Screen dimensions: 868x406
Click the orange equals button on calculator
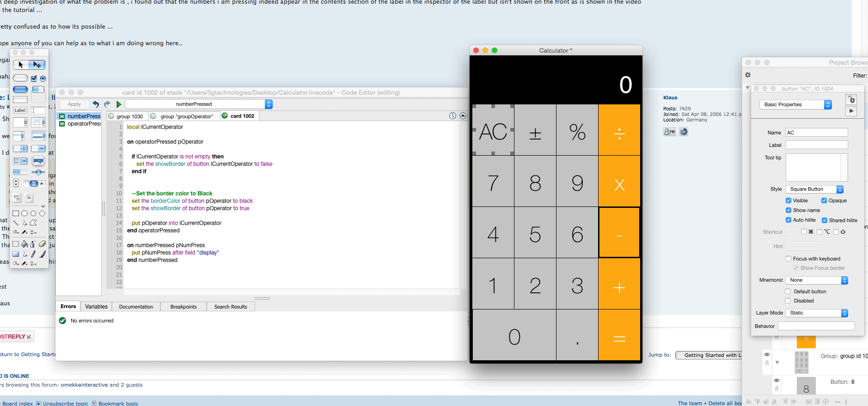pyautogui.click(x=619, y=338)
